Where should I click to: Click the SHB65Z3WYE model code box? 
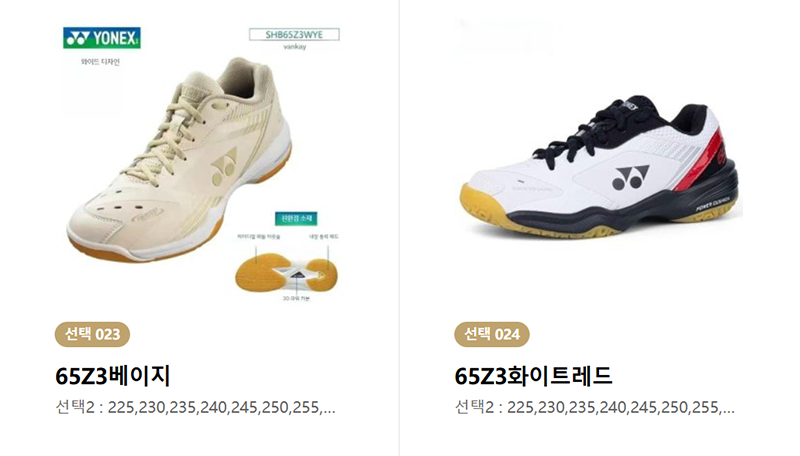click(294, 35)
